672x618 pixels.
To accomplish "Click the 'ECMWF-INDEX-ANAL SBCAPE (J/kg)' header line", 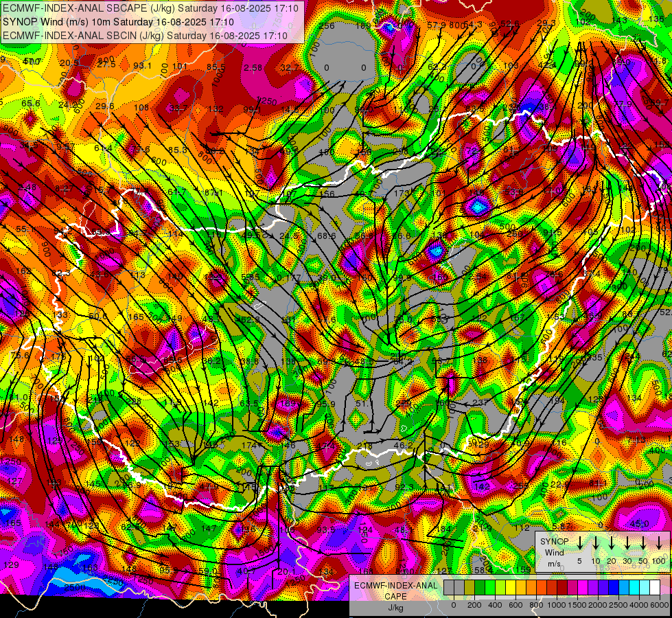I will click(x=150, y=8).
